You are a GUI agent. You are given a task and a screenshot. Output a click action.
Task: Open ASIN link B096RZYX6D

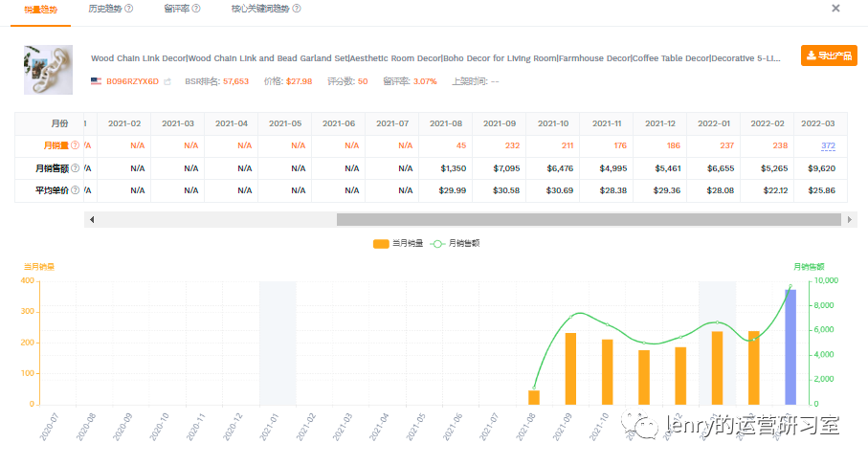132,82
